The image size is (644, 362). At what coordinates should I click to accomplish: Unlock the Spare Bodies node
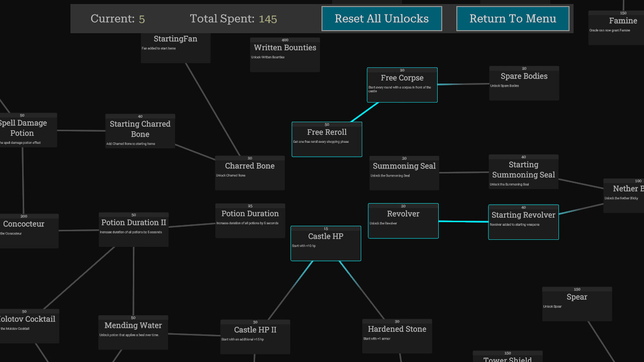pos(524,83)
